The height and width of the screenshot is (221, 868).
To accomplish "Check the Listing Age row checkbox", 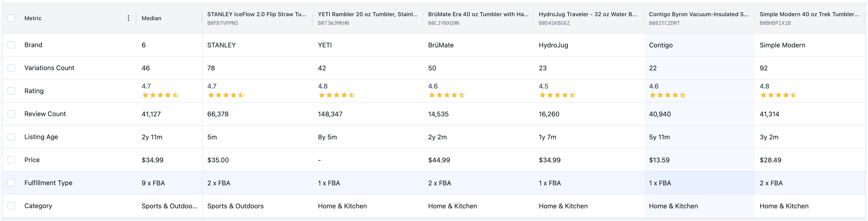I will (x=11, y=136).
